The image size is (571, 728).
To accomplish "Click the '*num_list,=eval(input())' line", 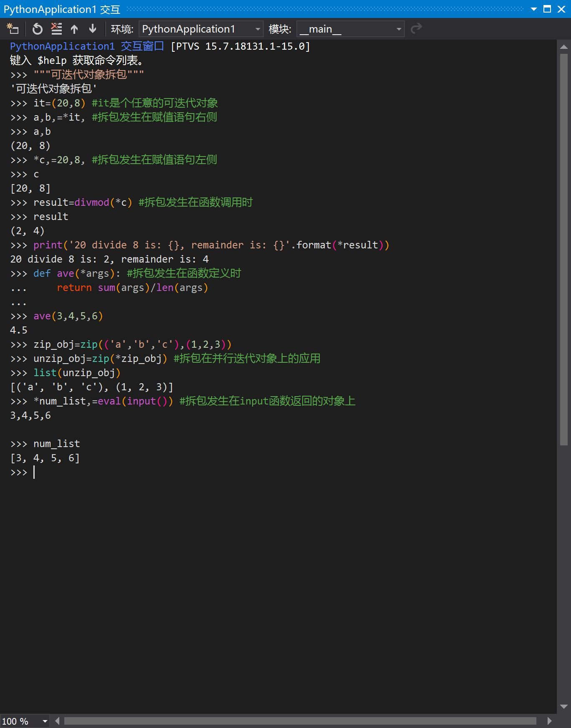I will pos(183,401).
